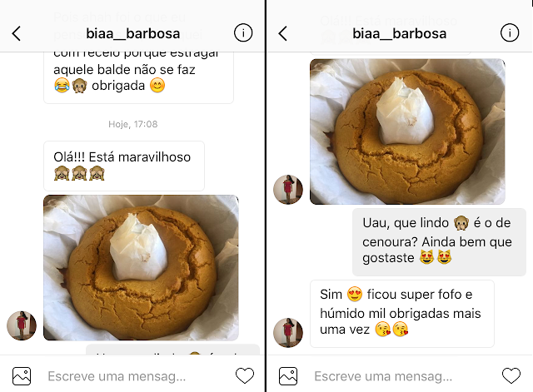Send a heart from left chat input bar
This screenshot has width=533, height=392.
click(x=245, y=375)
